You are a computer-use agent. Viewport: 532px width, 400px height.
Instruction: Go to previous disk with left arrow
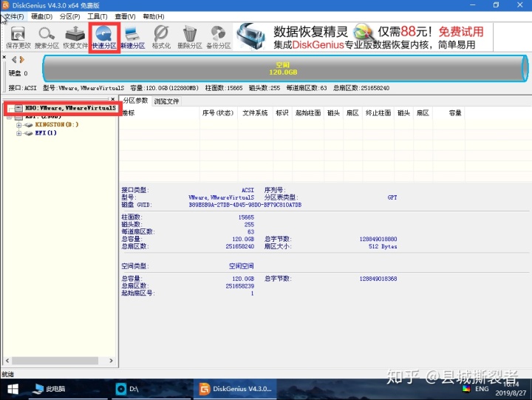[14, 60]
